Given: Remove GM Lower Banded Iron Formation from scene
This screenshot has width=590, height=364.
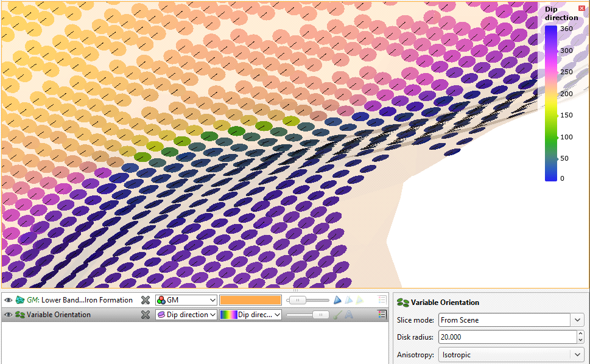Looking at the screenshot, I should coord(146,300).
